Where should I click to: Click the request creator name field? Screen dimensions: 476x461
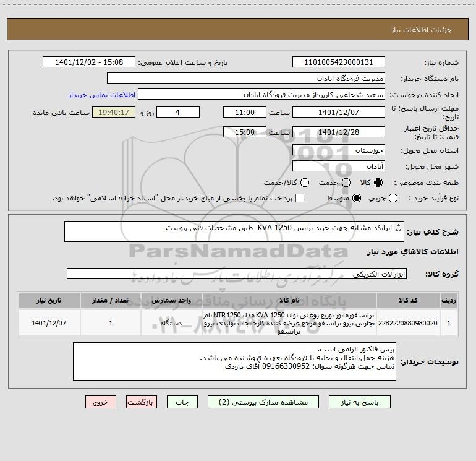coord(261,94)
